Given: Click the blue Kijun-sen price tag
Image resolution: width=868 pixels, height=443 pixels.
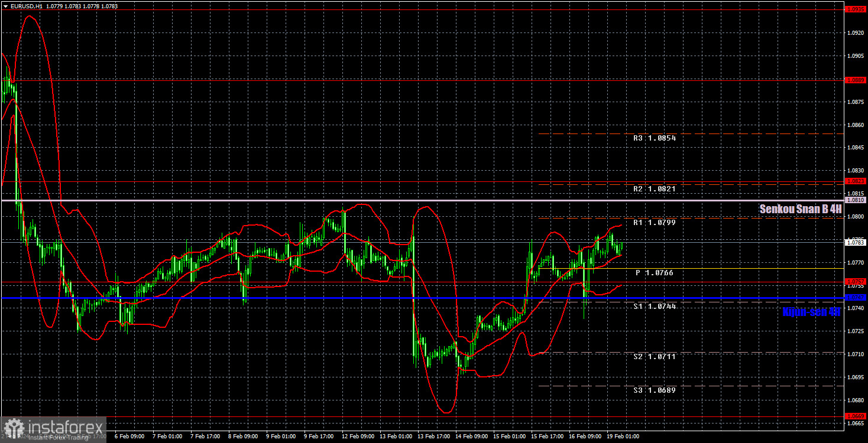Looking at the screenshot, I should [856, 297].
